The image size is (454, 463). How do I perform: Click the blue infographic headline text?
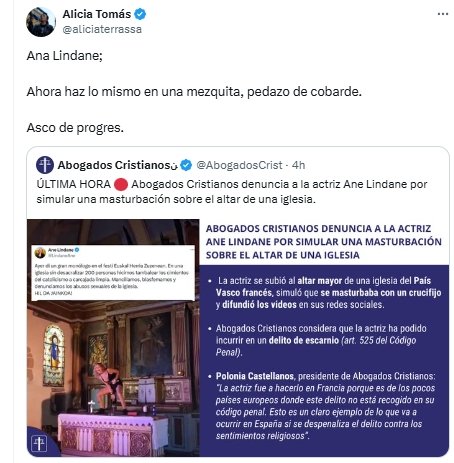tap(324, 242)
